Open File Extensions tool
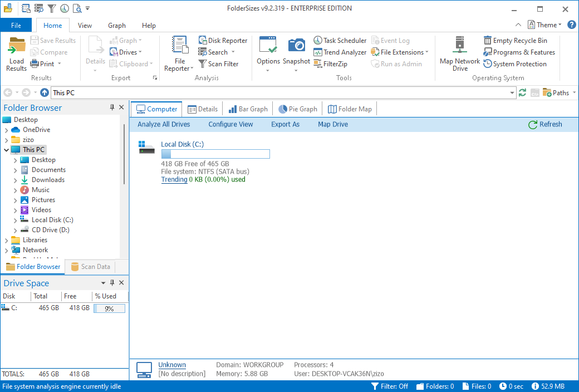Viewport: 579px width, 392px height. click(400, 52)
